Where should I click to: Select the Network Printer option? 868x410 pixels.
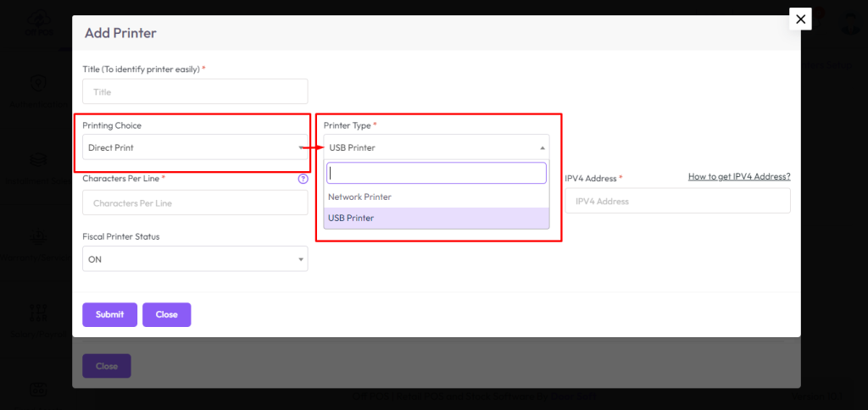tap(437, 197)
